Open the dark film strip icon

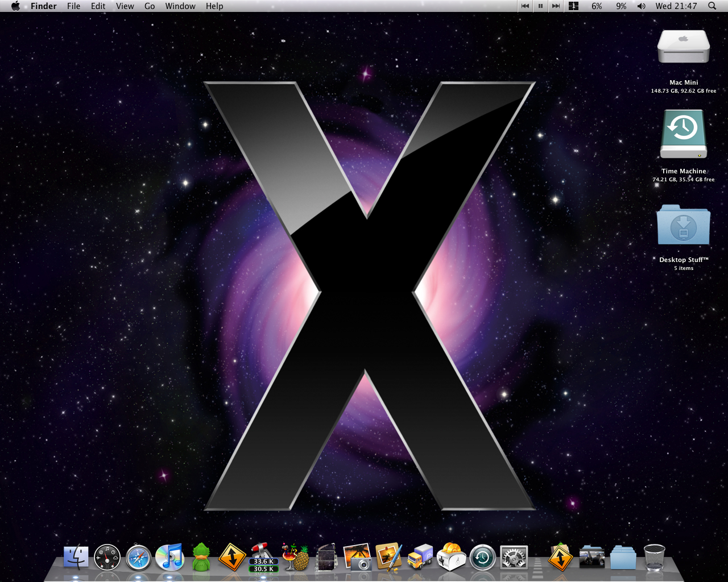point(326,557)
